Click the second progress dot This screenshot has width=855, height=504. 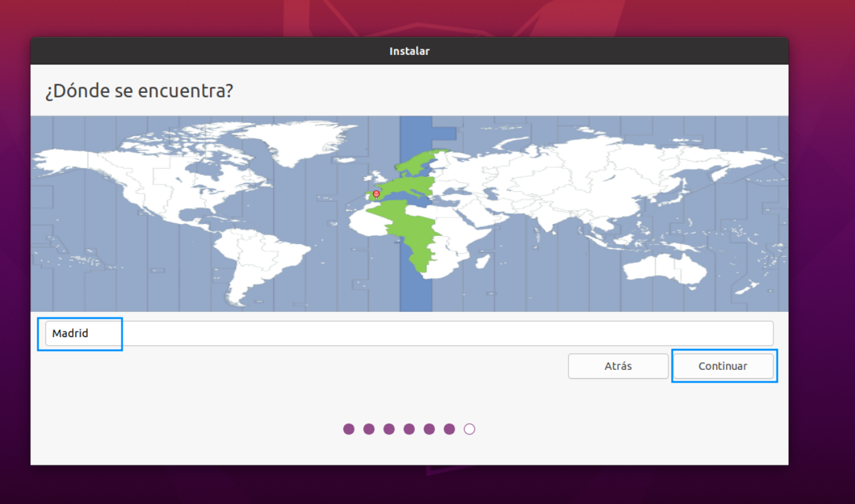tap(369, 429)
